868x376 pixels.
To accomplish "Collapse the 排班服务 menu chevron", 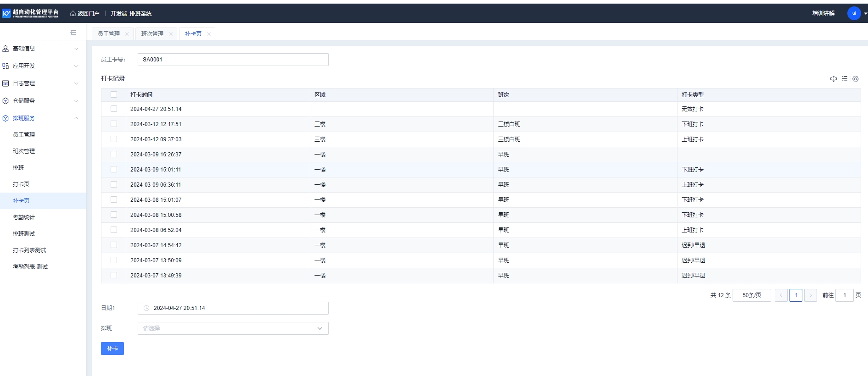I will tap(76, 118).
